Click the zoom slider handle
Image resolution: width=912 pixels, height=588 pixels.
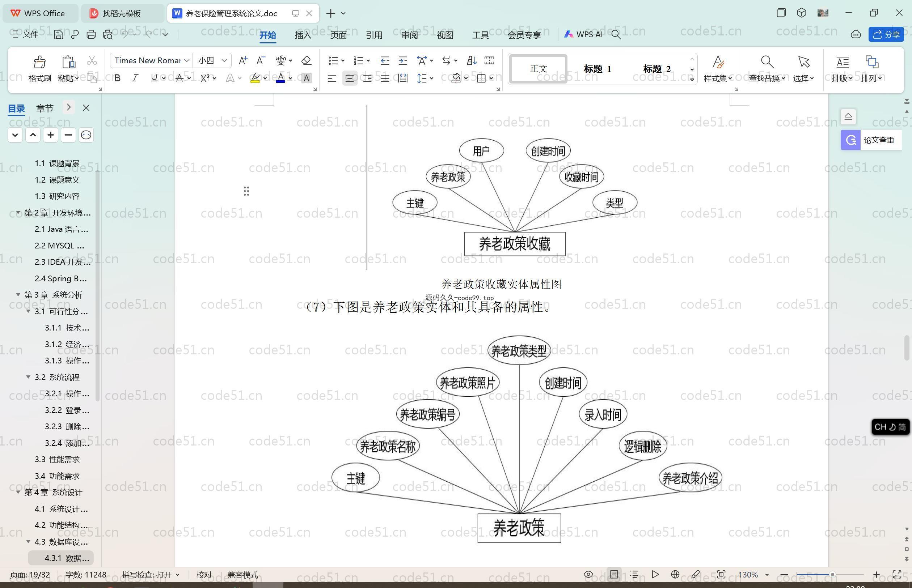(x=832, y=574)
